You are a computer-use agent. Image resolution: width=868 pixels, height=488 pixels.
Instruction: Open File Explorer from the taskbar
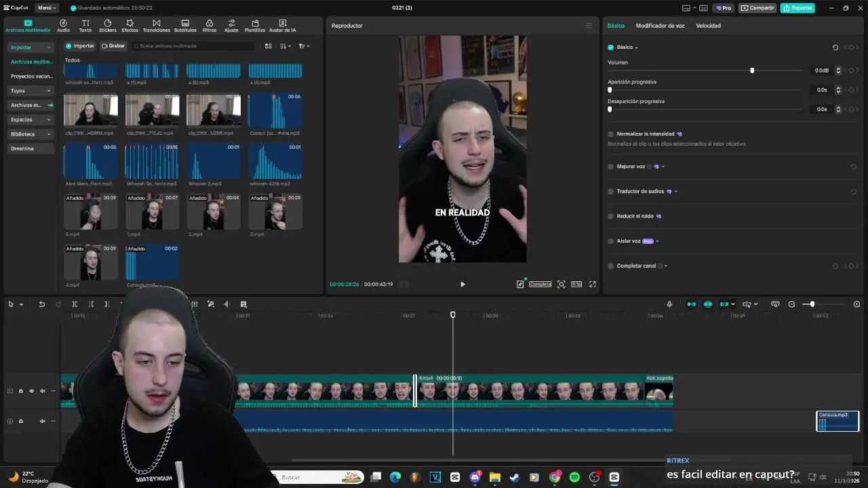[x=495, y=477]
